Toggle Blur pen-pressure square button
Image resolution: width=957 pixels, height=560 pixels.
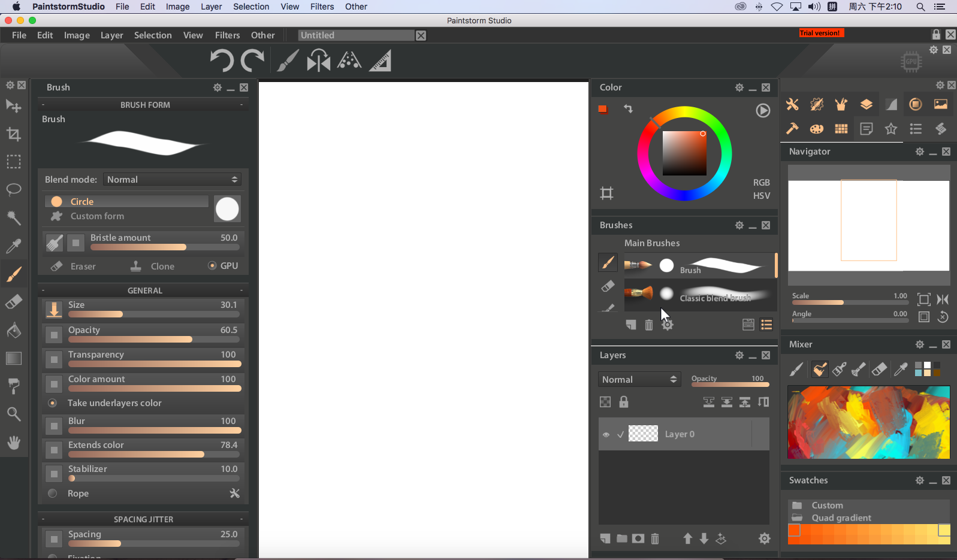(54, 426)
